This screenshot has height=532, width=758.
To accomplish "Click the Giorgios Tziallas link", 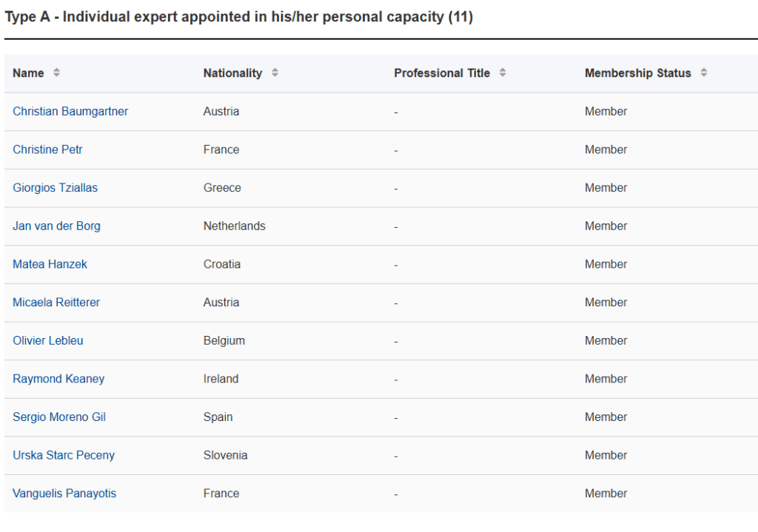I will point(55,188).
